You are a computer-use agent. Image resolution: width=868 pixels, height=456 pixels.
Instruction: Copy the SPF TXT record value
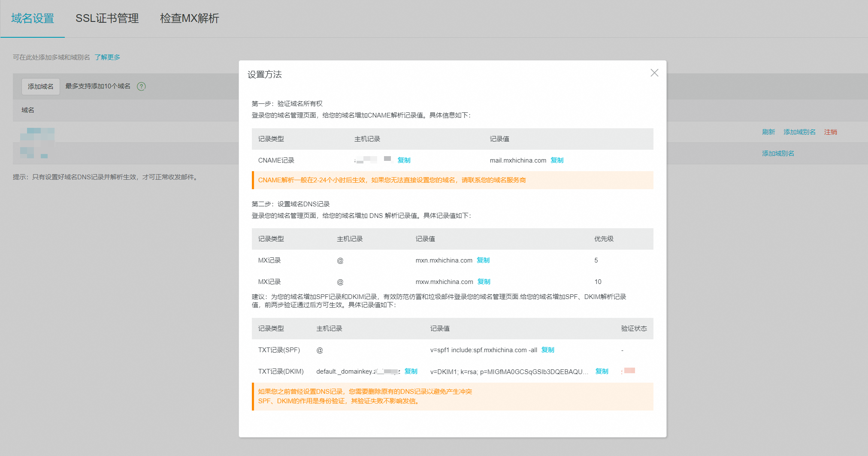548,350
